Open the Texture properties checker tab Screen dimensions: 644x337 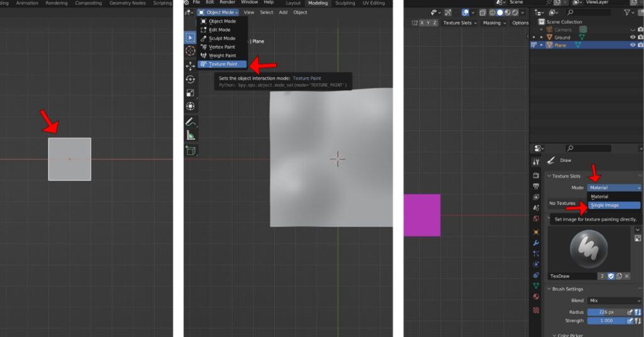click(x=536, y=311)
